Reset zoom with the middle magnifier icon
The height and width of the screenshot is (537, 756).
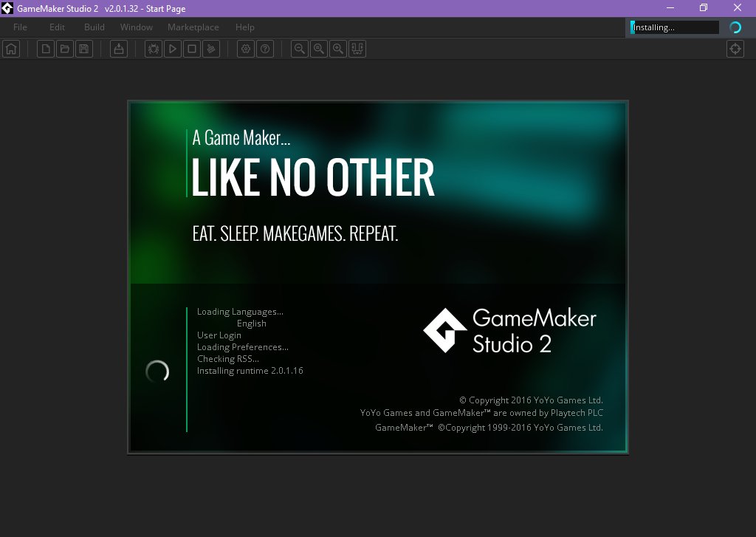319,49
